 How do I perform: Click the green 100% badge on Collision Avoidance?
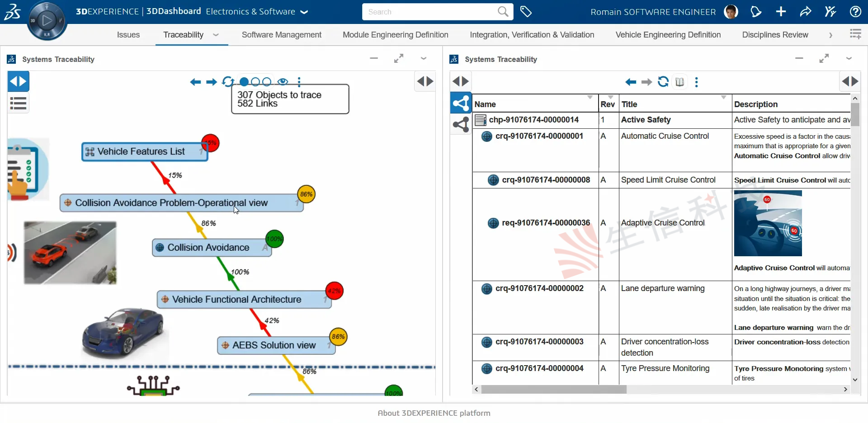[x=274, y=239]
